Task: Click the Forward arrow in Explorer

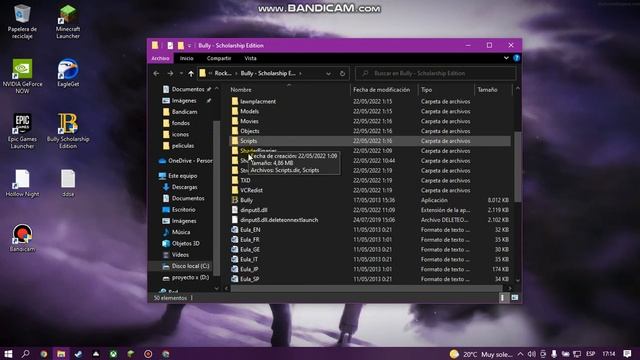Action: point(170,73)
